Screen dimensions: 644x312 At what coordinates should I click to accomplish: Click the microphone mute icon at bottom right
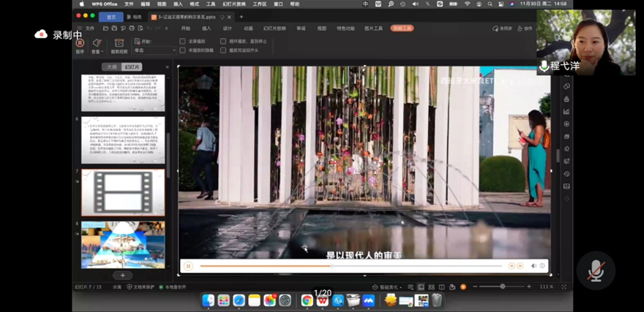(x=596, y=270)
